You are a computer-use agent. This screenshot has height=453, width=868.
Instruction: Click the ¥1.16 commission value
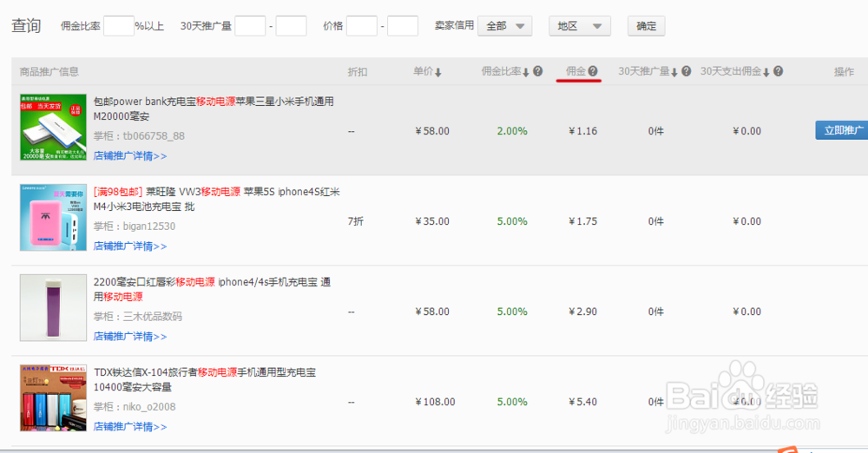583,131
